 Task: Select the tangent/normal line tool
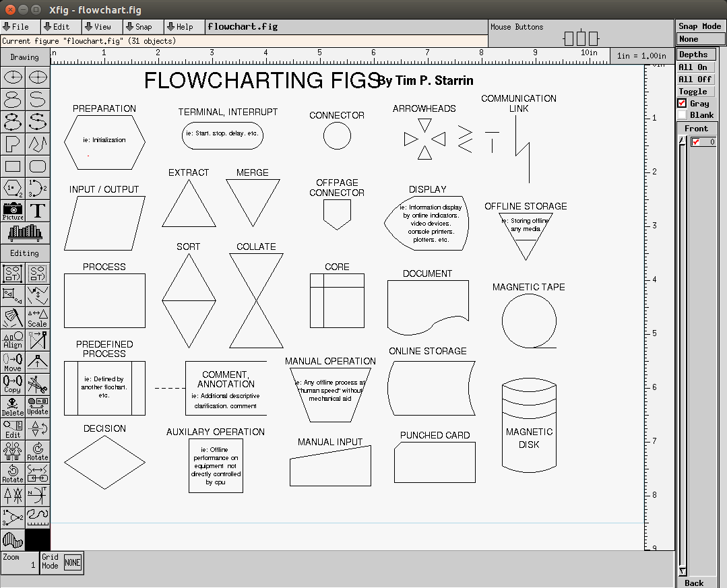[x=38, y=496]
